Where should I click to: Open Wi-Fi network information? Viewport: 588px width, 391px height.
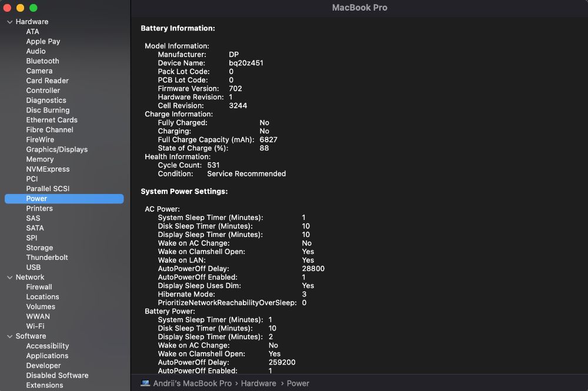point(35,326)
